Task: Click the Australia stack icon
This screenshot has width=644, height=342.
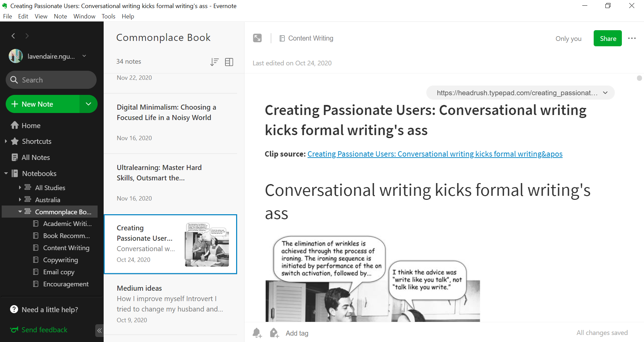Action: click(28, 199)
